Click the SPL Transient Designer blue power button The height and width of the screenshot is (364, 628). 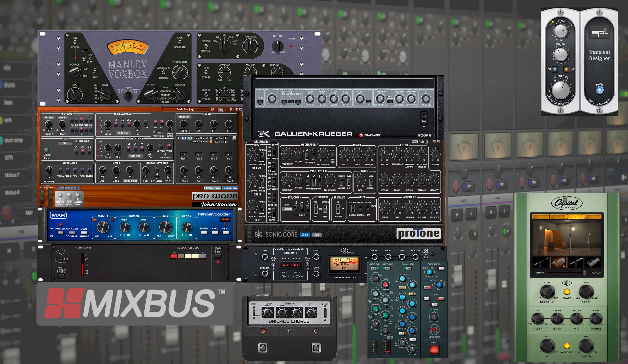coord(599,90)
